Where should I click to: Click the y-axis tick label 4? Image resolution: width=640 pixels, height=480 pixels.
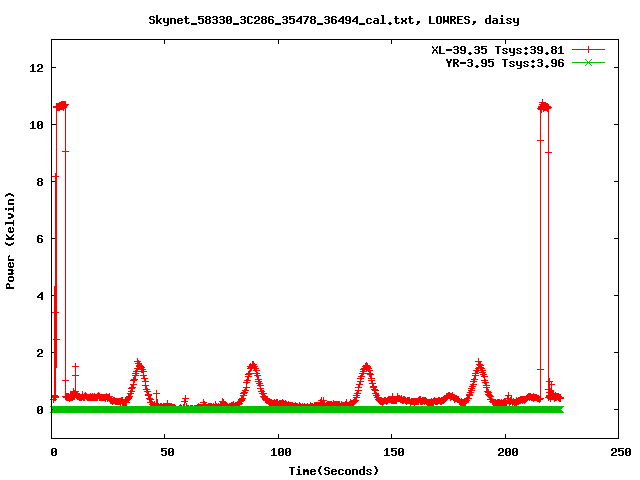click(x=40, y=296)
